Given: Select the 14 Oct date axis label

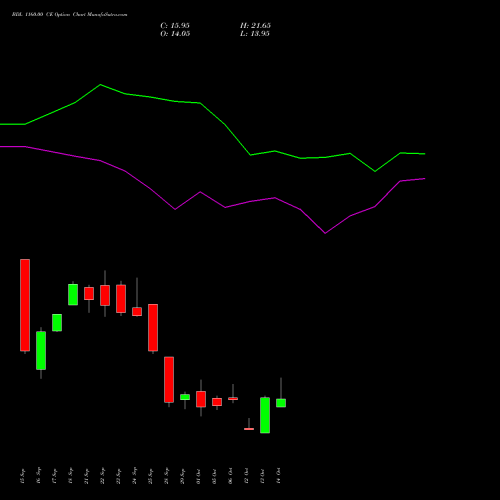Looking at the screenshot, I should (x=279, y=476).
